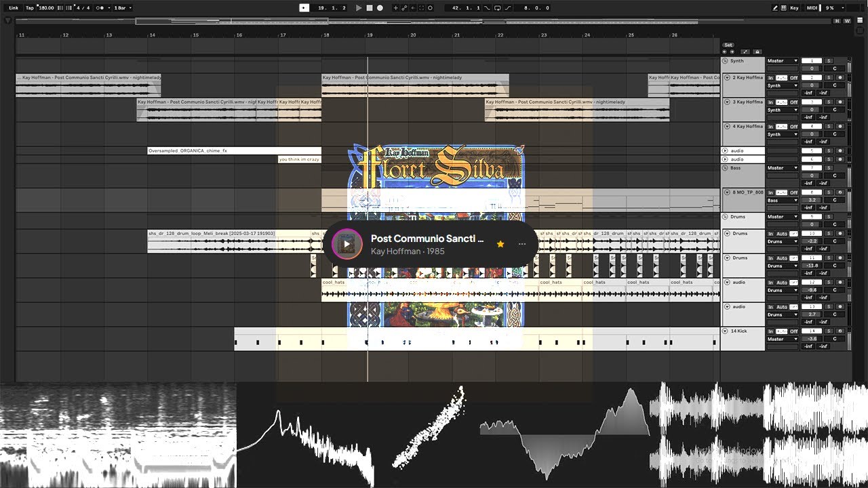The width and height of the screenshot is (868, 488).
Task: Set track 2 monitor to In
Action: point(770,78)
